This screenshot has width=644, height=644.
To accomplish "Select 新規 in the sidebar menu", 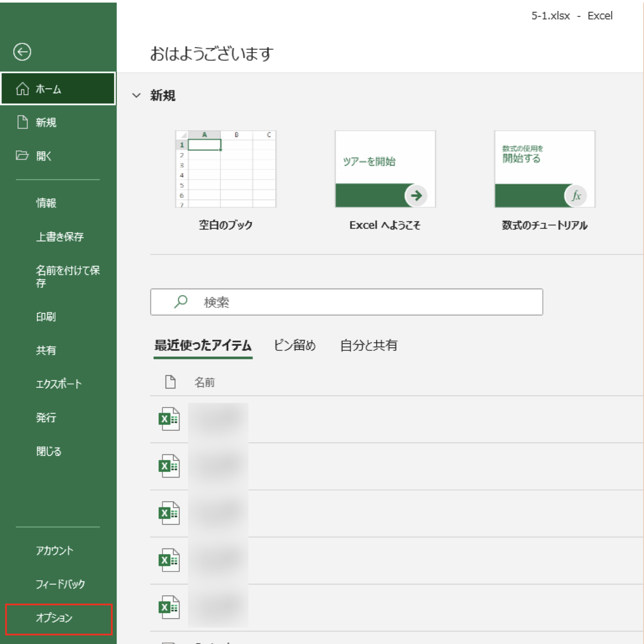I will pyautogui.click(x=58, y=123).
